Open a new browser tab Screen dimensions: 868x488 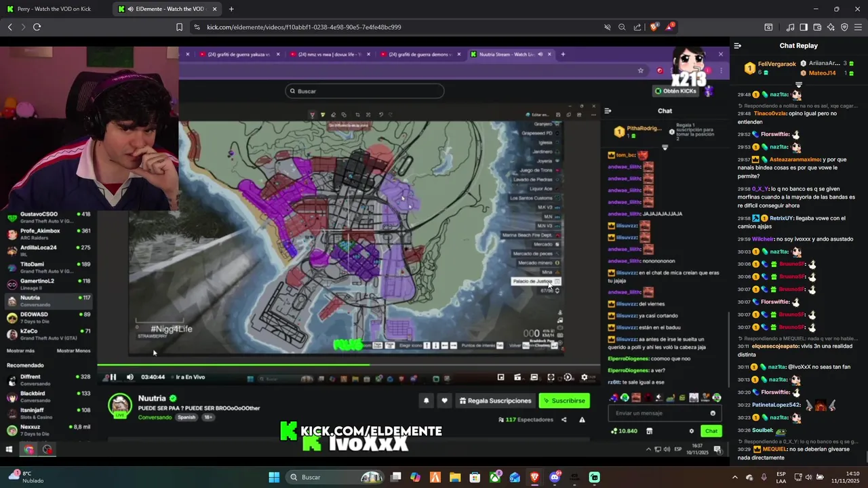pyautogui.click(x=231, y=9)
